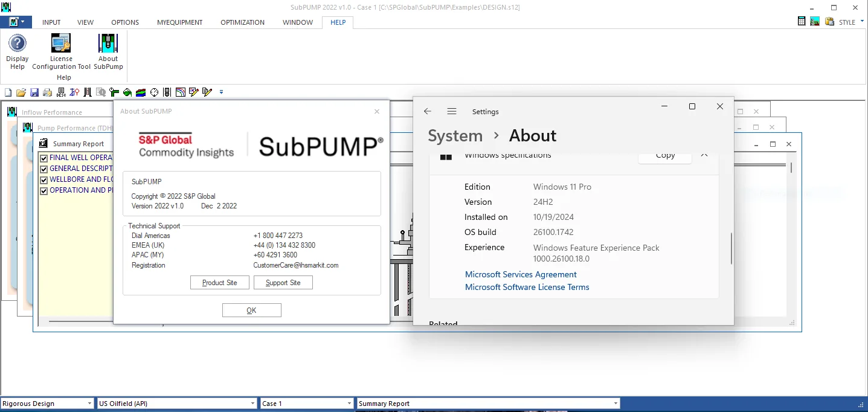Select the HELP ribbon tab

(338, 22)
